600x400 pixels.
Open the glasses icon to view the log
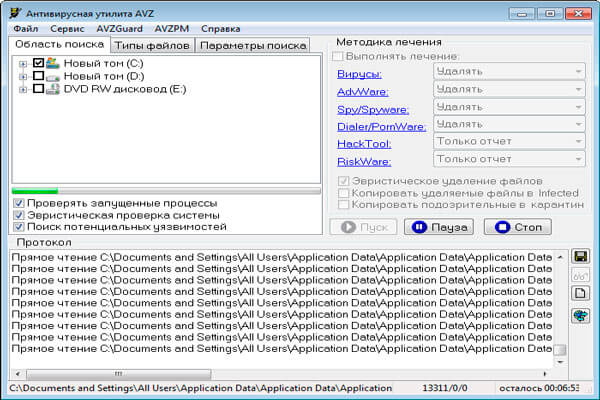click(x=580, y=275)
